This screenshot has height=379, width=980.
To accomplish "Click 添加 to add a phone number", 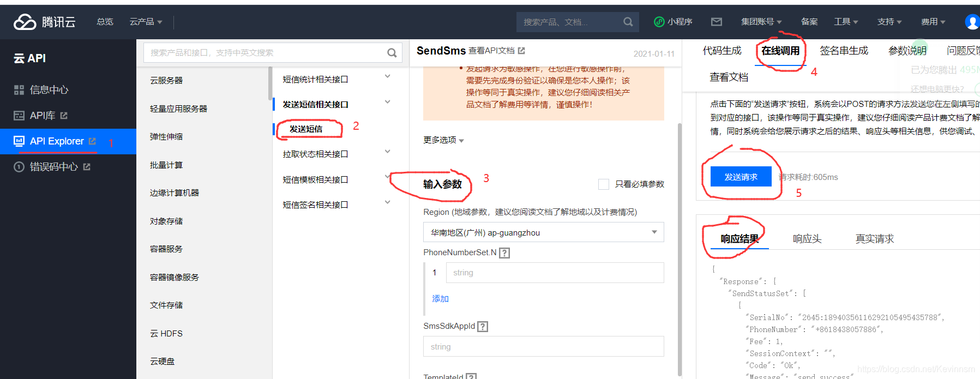I will (440, 299).
